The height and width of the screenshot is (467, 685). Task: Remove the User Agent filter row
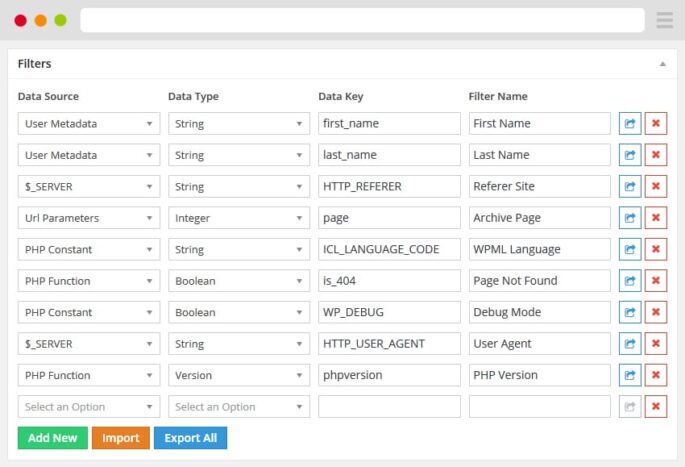click(x=656, y=344)
